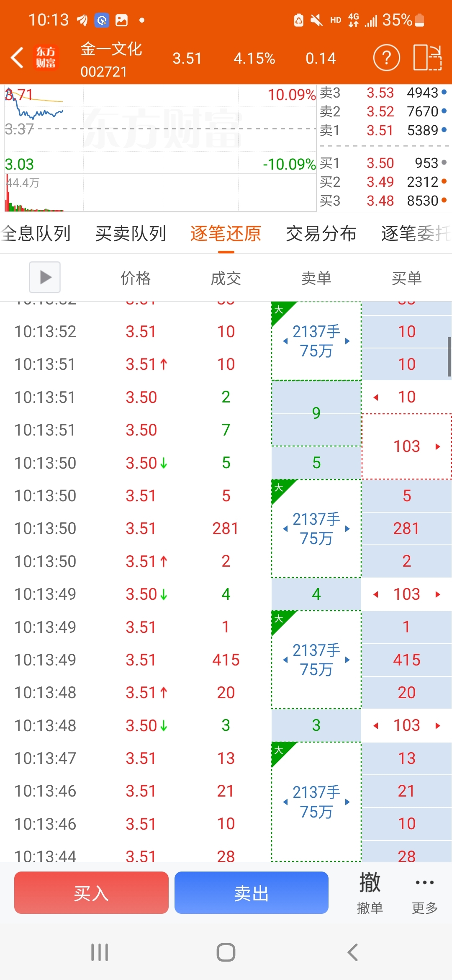This screenshot has width=452, height=980.
Task: Collapse left arrow of 10:13:50 2137手 block
Action: click(285, 529)
